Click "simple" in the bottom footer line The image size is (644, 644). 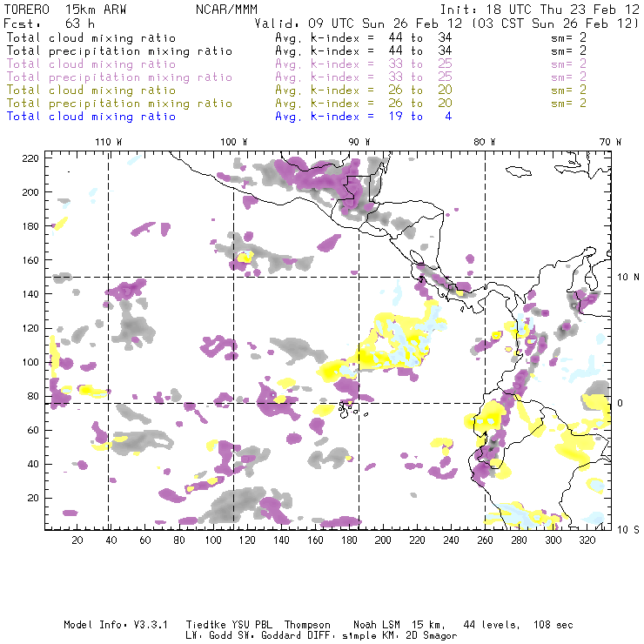tap(359, 636)
